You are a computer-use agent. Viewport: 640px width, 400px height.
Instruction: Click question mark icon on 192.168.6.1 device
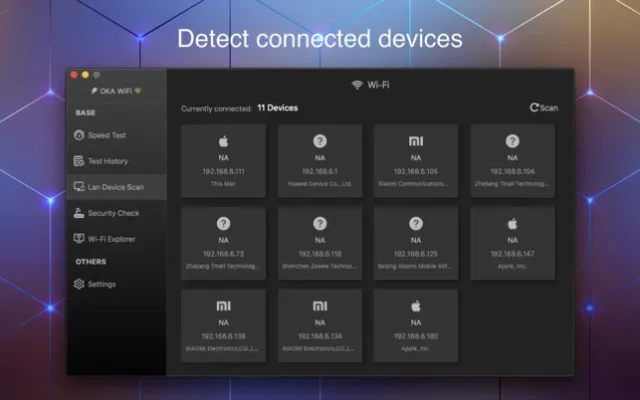[320, 142]
